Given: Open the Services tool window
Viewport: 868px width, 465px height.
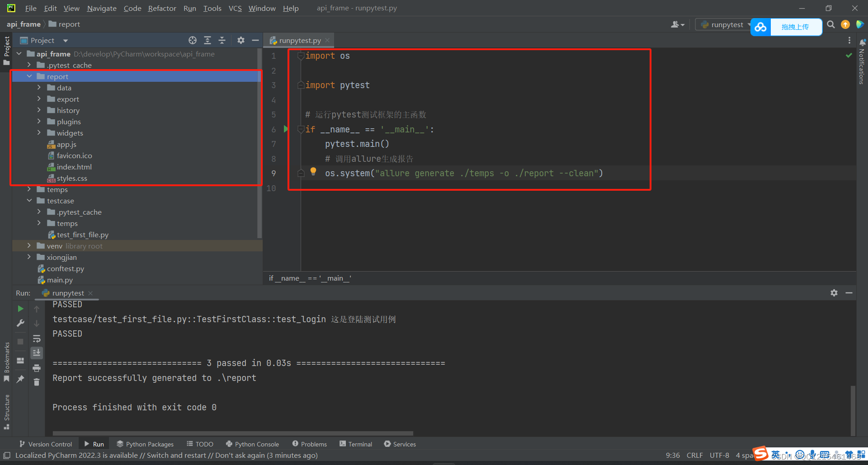Looking at the screenshot, I should [x=400, y=444].
